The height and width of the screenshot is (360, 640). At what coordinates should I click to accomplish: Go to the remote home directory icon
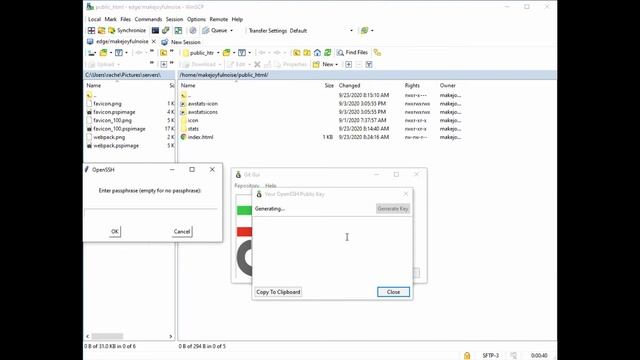(x=317, y=53)
